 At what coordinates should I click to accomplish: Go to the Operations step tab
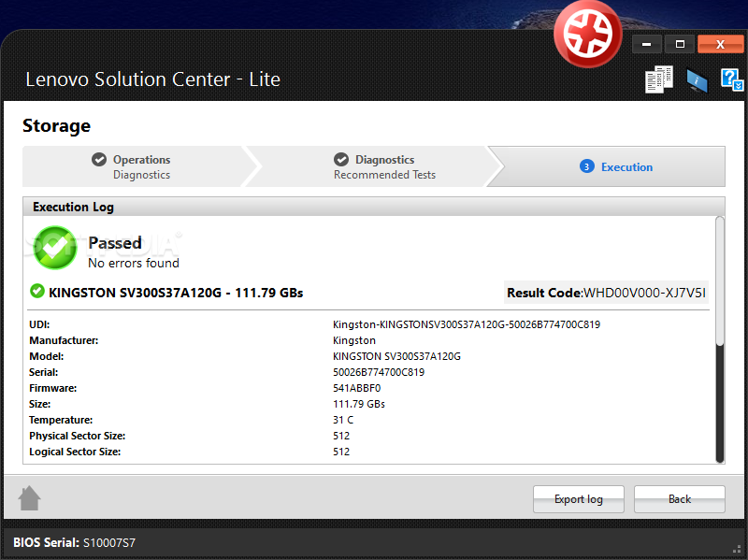click(138, 166)
